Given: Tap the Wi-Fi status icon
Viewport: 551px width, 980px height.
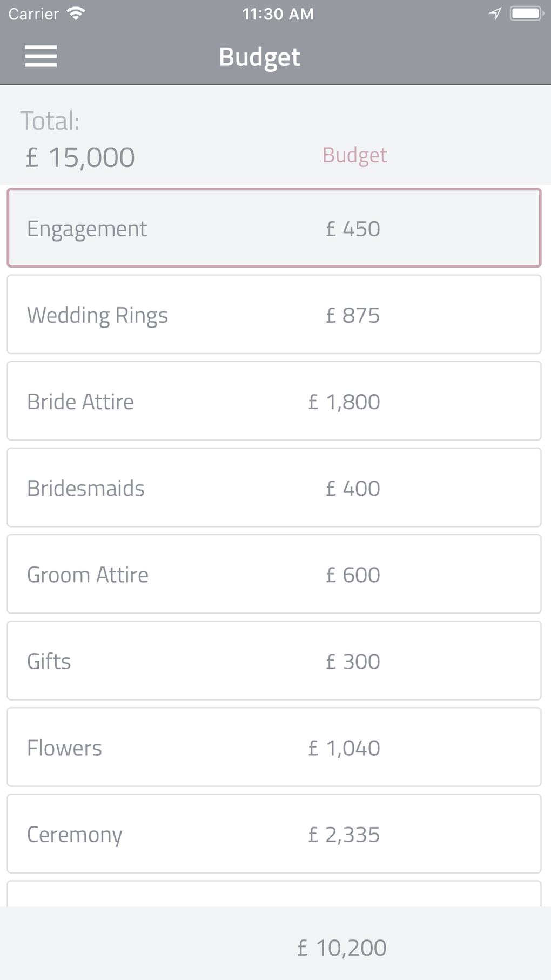Looking at the screenshot, I should click(x=76, y=14).
